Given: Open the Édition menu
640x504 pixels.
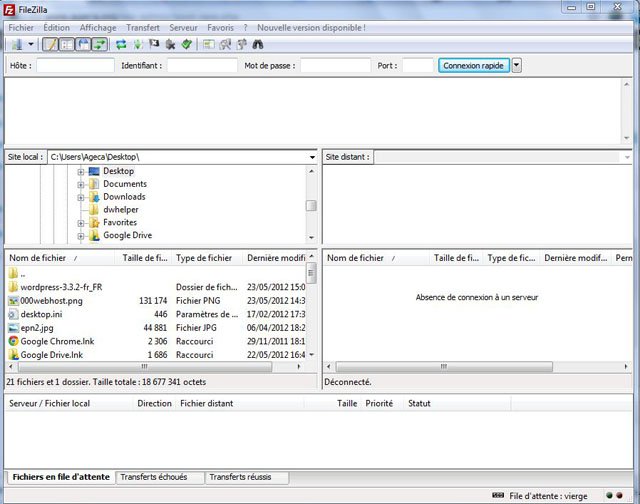Looking at the screenshot, I should click(56, 28).
